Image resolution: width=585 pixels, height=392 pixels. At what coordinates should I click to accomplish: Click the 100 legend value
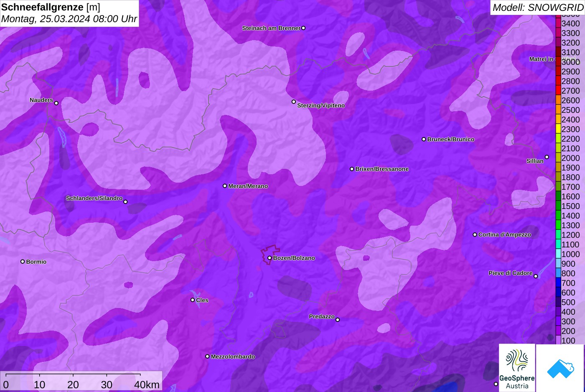[568, 341]
